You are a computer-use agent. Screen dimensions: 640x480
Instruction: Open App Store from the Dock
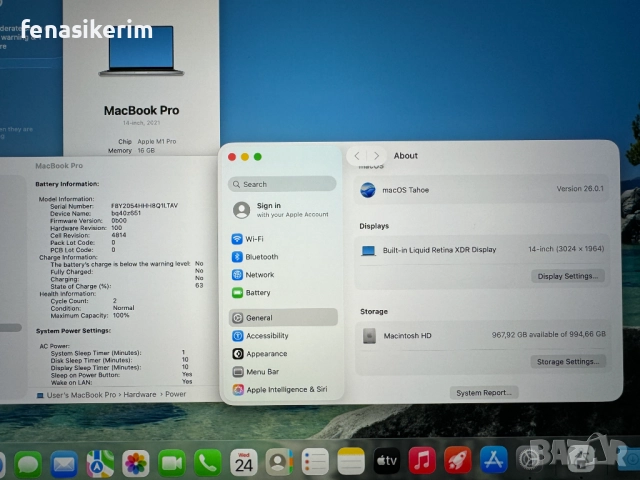[x=494, y=460]
